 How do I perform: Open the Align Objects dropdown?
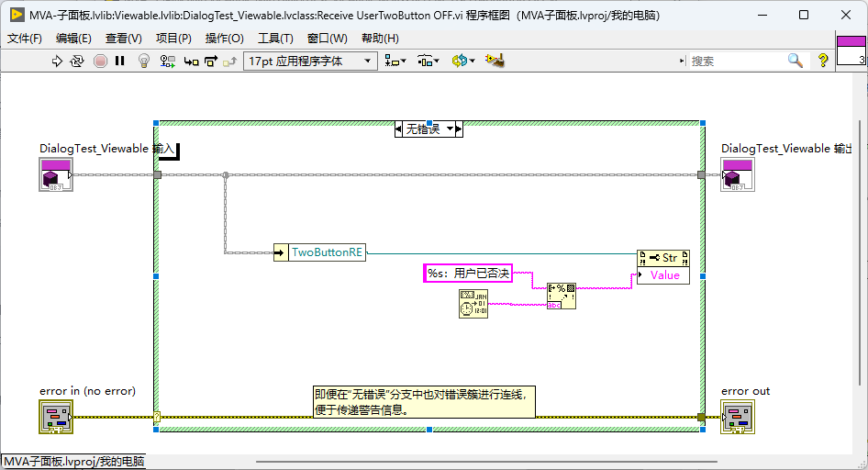(395, 61)
